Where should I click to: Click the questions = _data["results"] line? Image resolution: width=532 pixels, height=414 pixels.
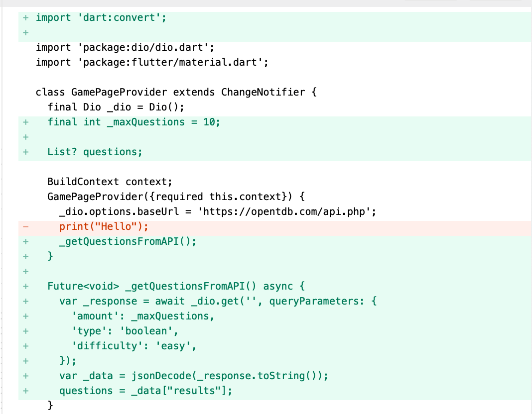145,391
